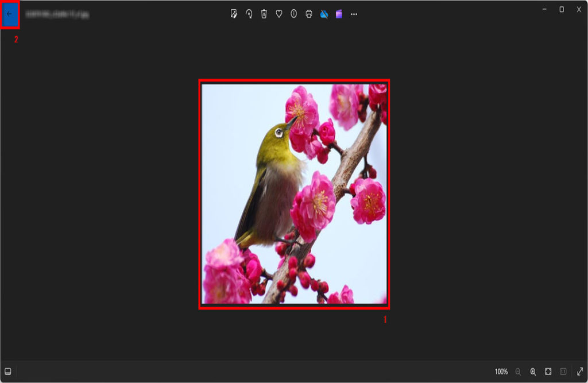
Task: Delete the photo using trash icon
Action: coord(264,14)
